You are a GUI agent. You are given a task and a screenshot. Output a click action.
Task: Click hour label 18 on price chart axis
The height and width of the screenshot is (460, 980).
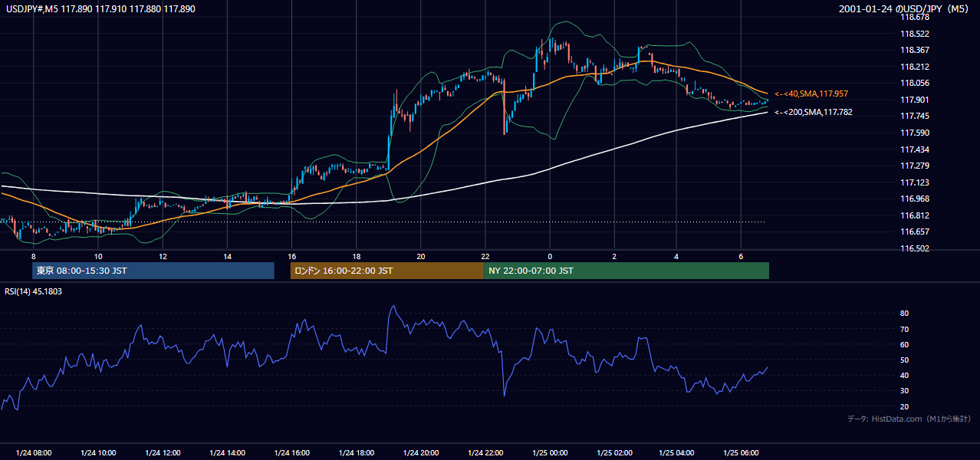pyautogui.click(x=357, y=255)
